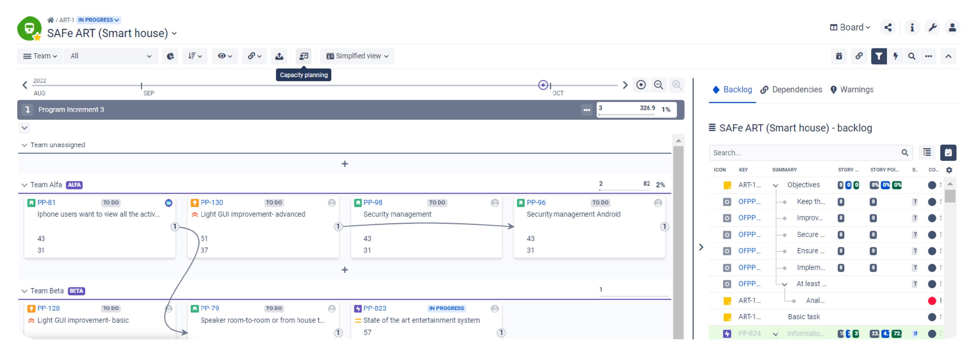Image resolution: width=980 pixels, height=354 pixels.
Task: Collapse the Team unassigned section
Action: coord(24,145)
